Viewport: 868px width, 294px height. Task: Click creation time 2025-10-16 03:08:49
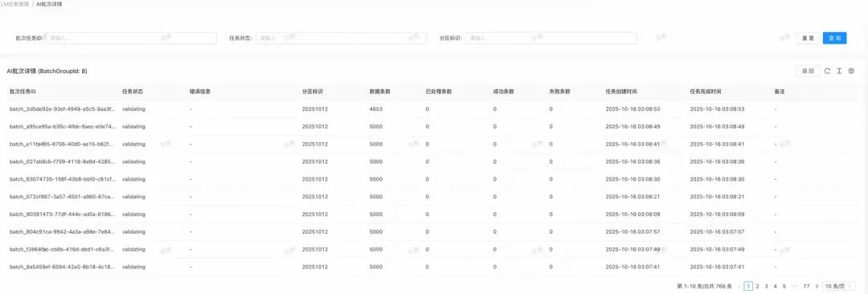pos(633,127)
